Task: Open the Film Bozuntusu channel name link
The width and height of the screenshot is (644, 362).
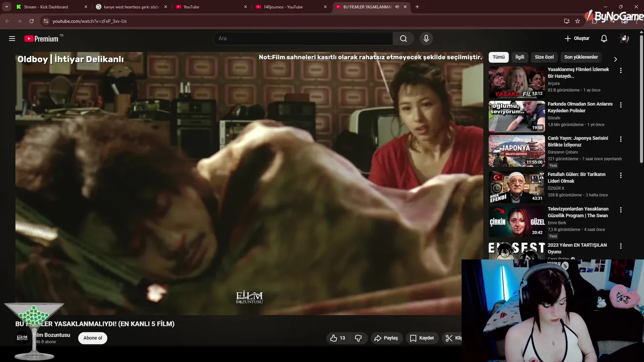Action: [51, 335]
